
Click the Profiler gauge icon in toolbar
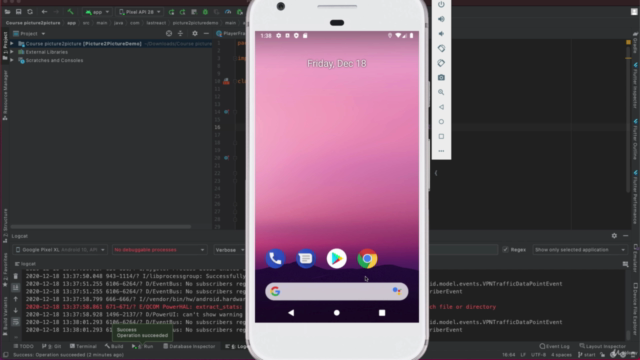(228, 12)
